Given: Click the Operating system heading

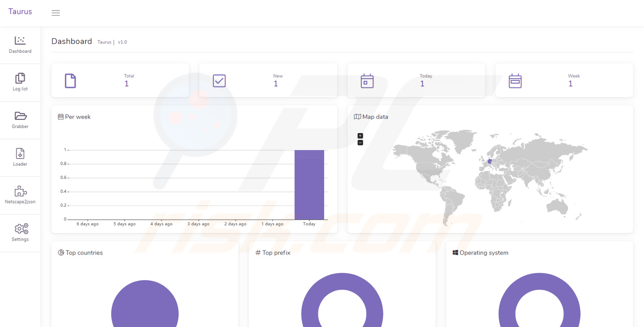Looking at the screenshot, I should [484, 253].
